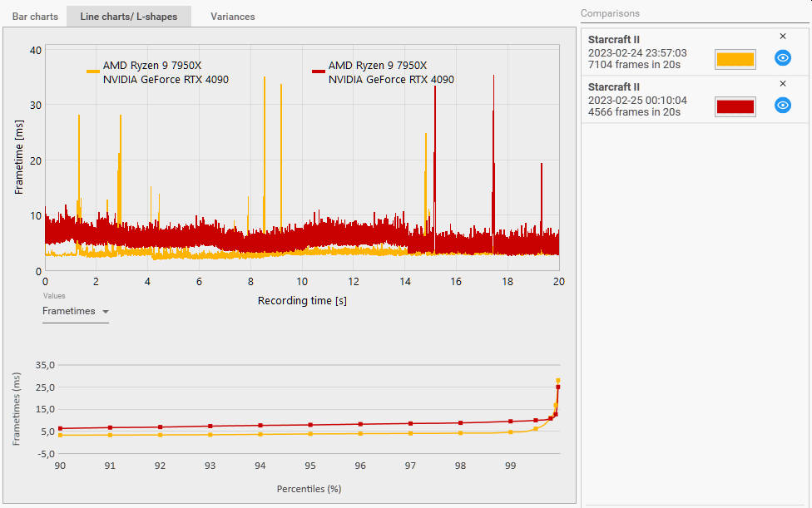
Task: Switch to the Variances tab
Action: (232, 17)
